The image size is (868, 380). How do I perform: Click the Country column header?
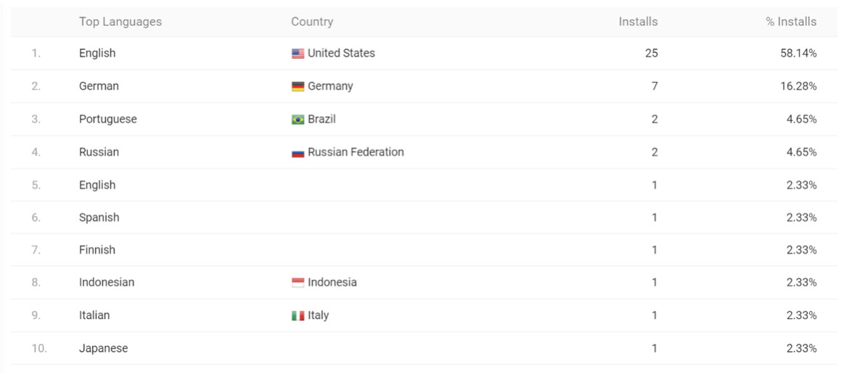pyautogui.click(x=312, y=22)
